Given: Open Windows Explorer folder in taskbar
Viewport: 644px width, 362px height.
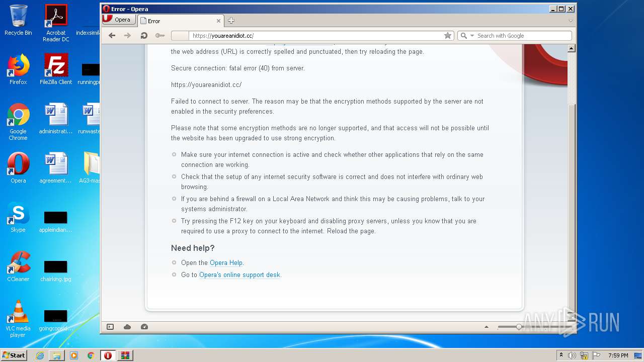Looking at the screenshot, I should [57, 355].
